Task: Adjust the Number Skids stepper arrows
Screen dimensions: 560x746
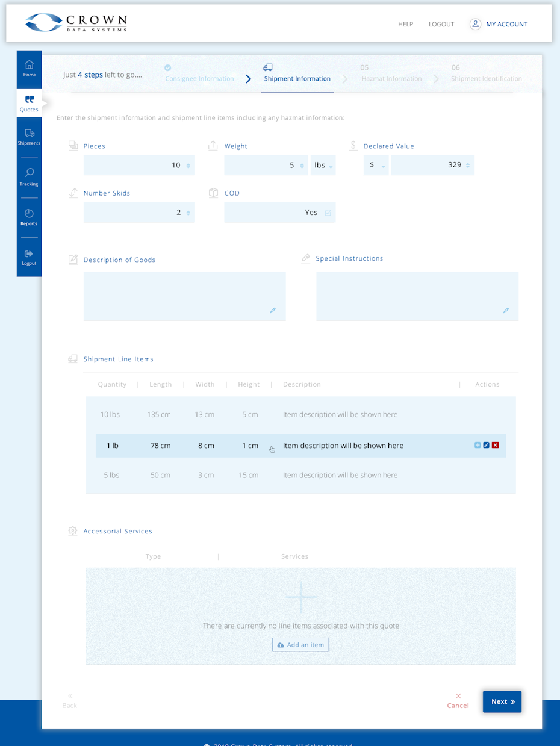Action: [188, 213]
